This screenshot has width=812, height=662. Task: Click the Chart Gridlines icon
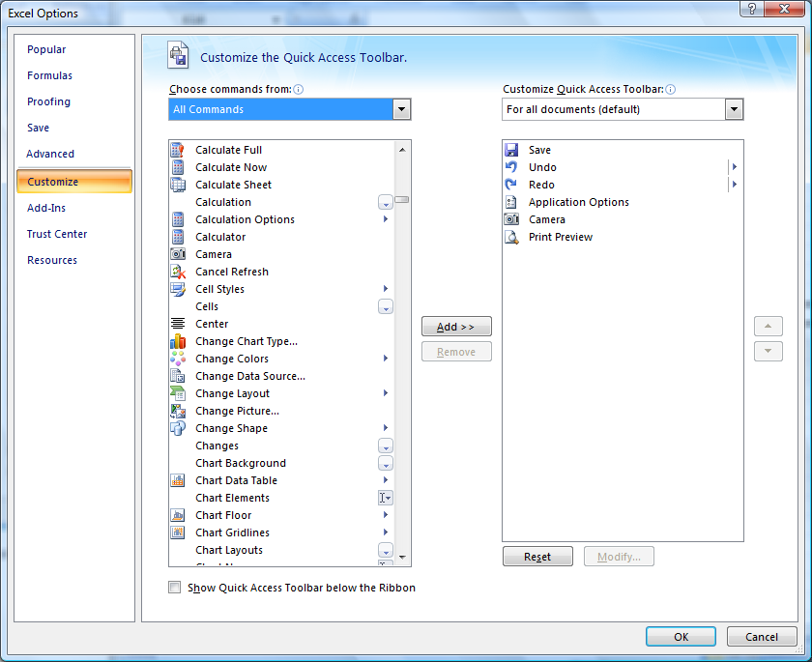178,532
